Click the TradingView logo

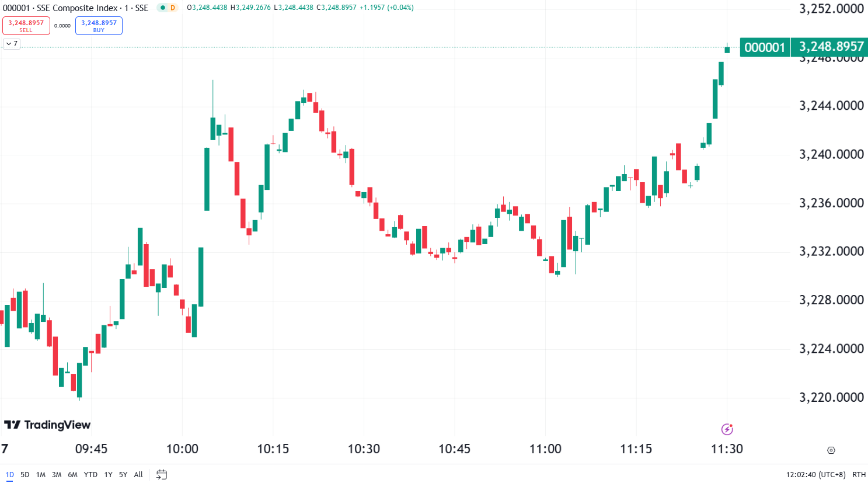47,425
